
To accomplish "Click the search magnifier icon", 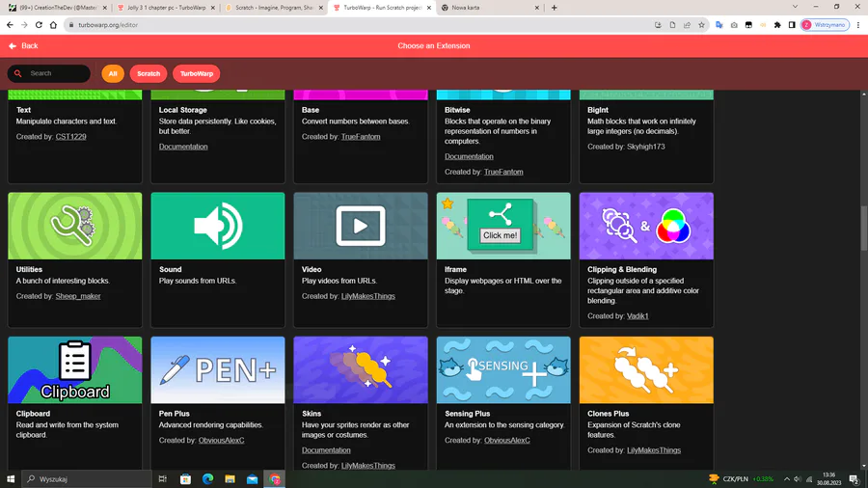I will click(18, 73).
